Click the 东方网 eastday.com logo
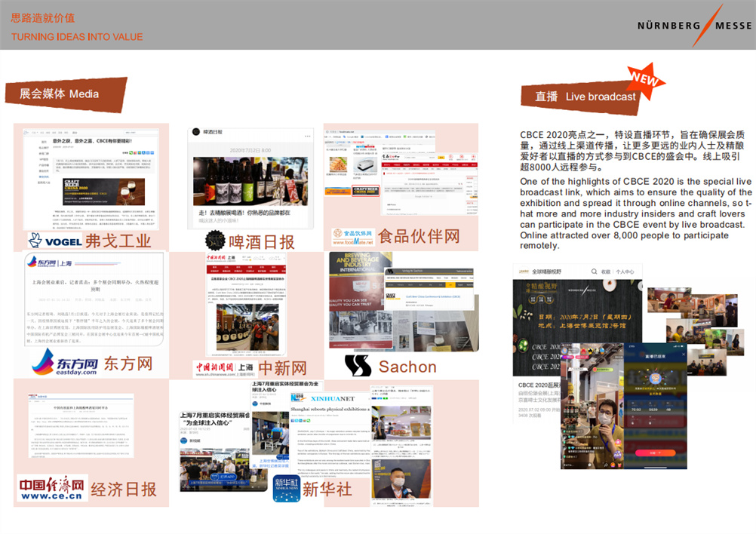 tap(65, 363)
